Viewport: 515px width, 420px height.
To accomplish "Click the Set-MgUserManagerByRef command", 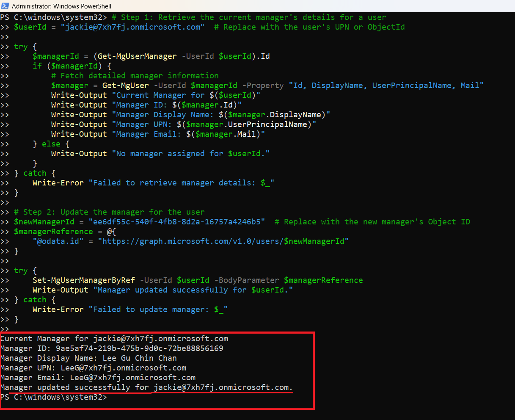I will [84, 280].
